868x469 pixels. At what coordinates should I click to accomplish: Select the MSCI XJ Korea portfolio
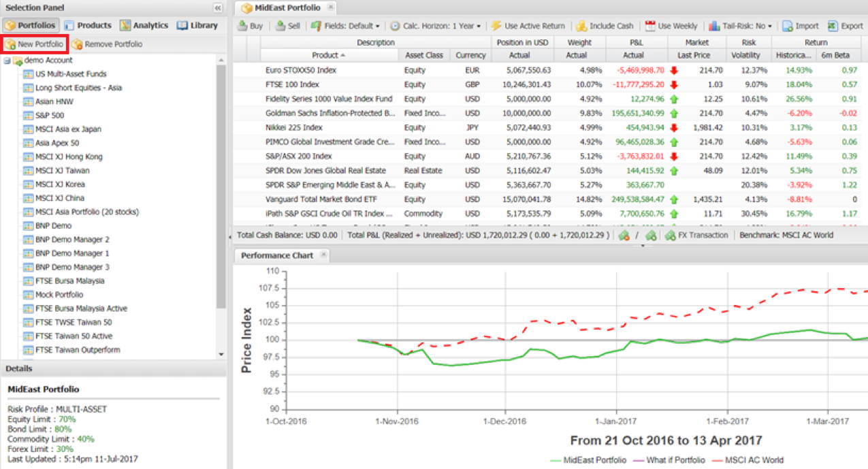[60, 184]
